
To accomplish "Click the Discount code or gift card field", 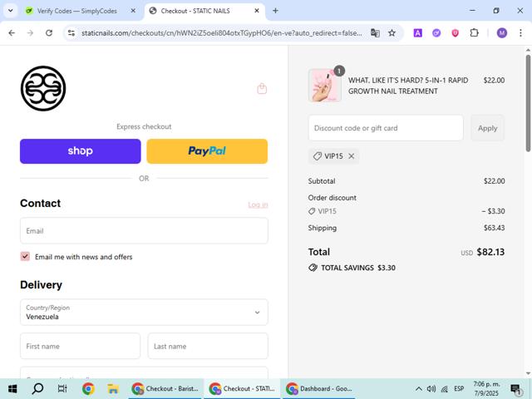I will (x=386, y=128).
